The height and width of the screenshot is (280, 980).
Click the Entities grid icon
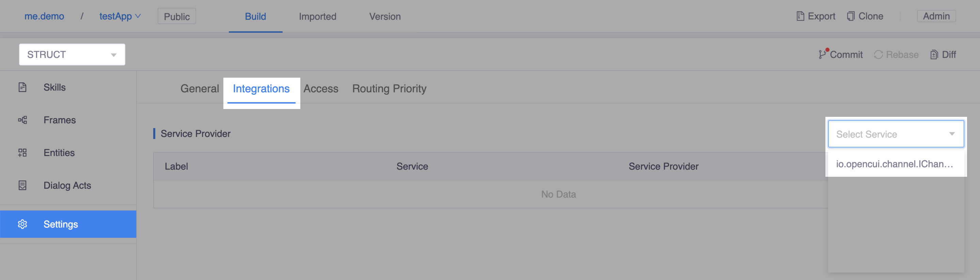(x=22, y=153)
